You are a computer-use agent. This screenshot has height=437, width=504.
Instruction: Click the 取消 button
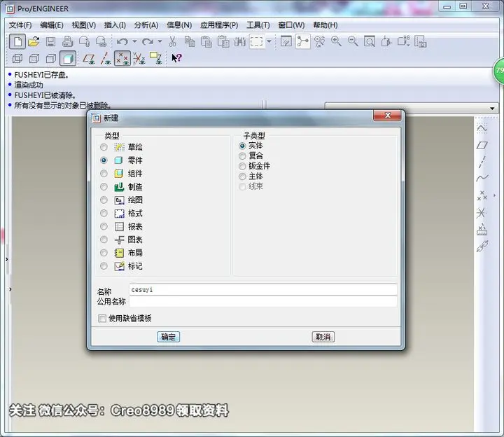pos(323,337)
